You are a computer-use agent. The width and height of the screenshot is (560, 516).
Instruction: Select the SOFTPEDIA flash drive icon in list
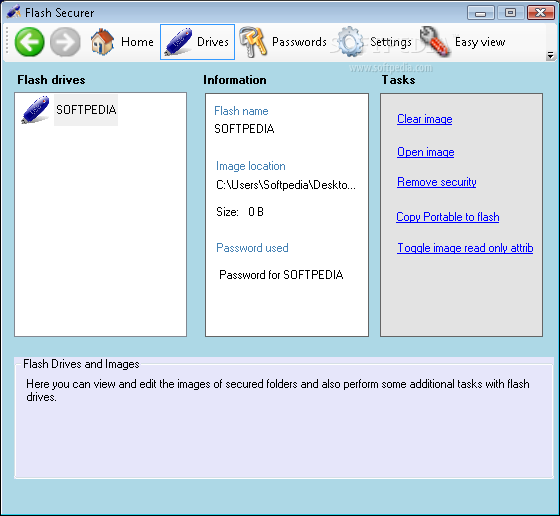[x=35, y=110]
